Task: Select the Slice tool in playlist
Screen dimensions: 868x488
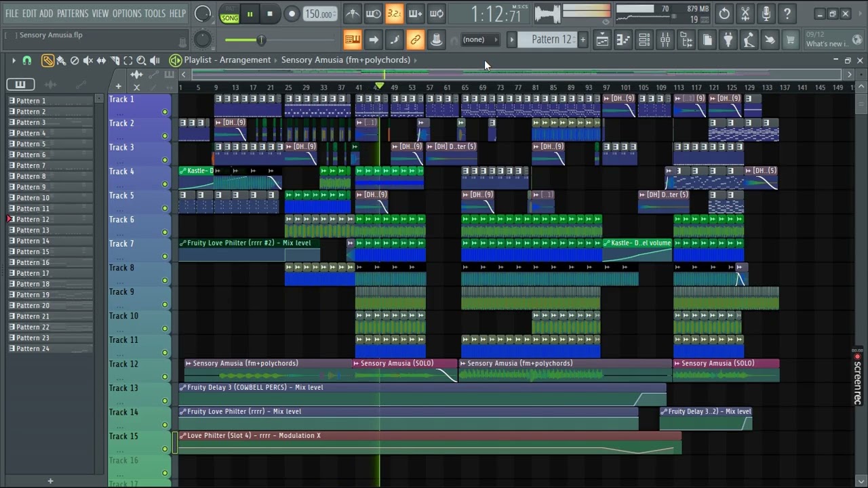Action: click(x=115, y=60)
